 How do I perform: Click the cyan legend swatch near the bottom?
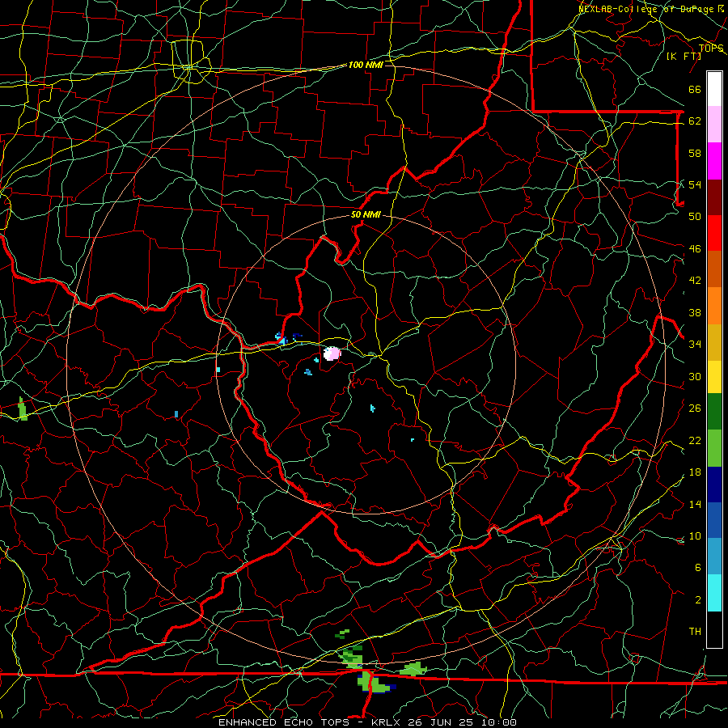point(714,593)
